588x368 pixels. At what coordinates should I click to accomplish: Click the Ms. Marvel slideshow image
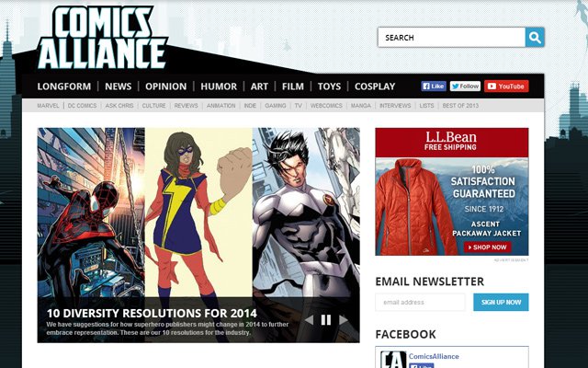pos(198,213)
